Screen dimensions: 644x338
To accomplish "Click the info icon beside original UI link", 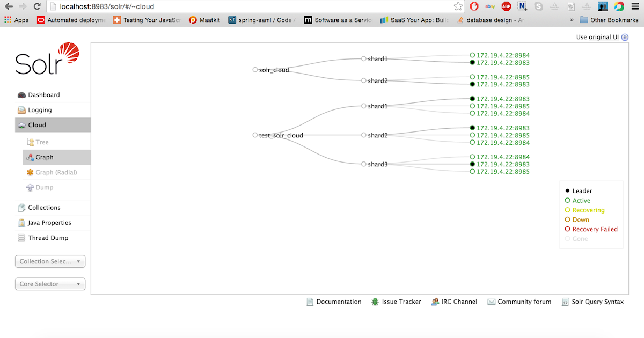I will (x=624, y=37).
